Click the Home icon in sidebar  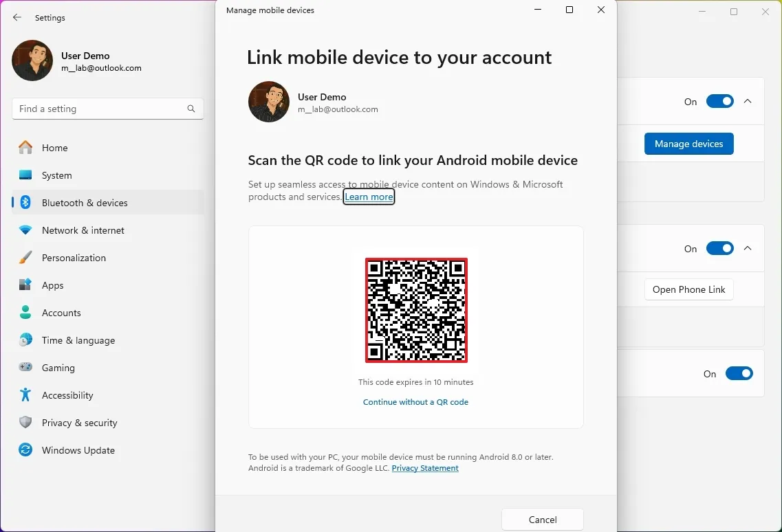click(x=25, y=148)
